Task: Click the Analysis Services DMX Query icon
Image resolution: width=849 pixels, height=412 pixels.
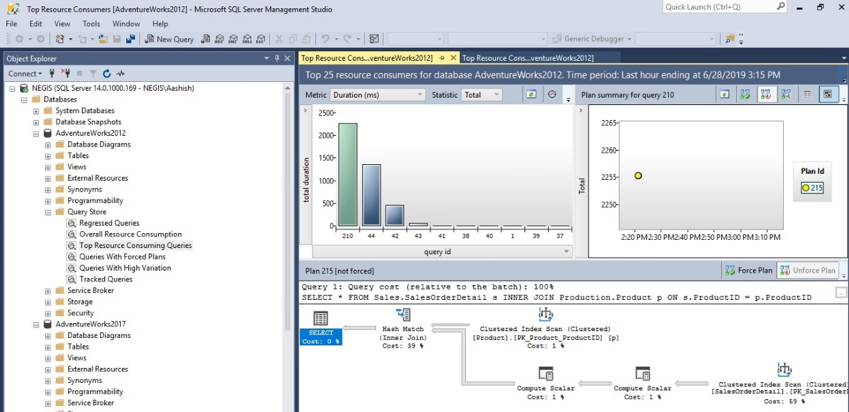Action: click(x=233, y=39)
